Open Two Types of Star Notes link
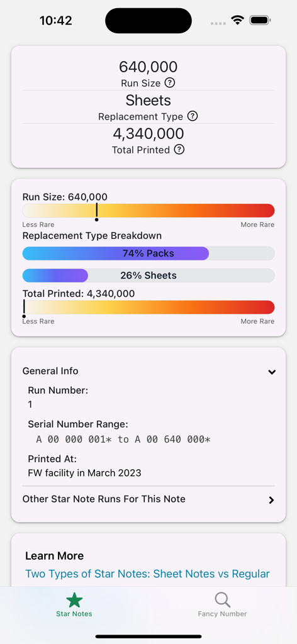The width and height of the screenshot is (297, 644). (x=147, y=574)
